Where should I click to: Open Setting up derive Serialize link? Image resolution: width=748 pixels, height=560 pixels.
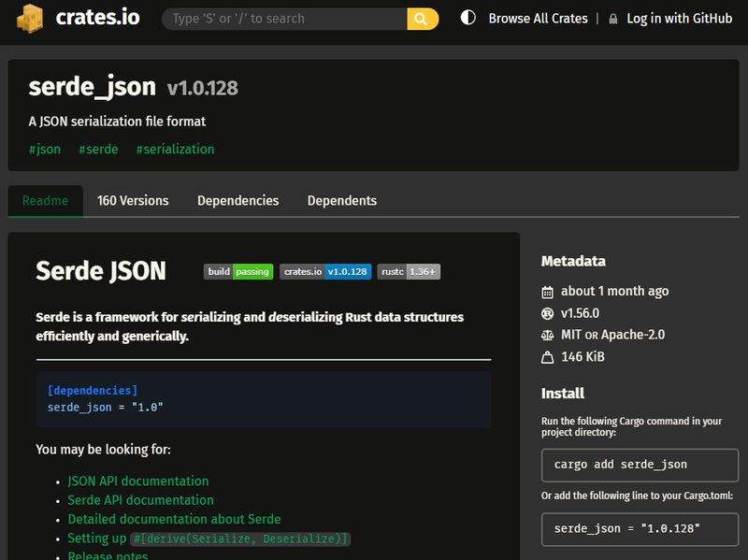209,538
